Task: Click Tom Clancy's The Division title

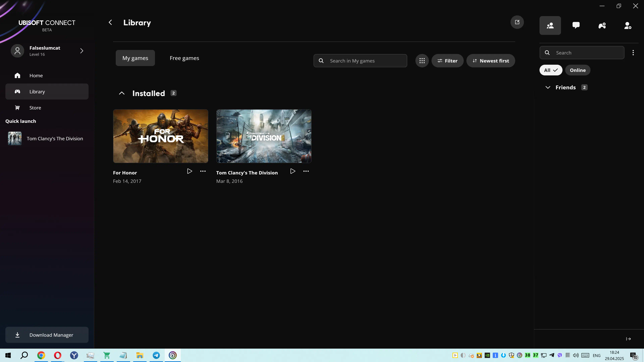Action: pyautogui.click(x=247, y=173)
